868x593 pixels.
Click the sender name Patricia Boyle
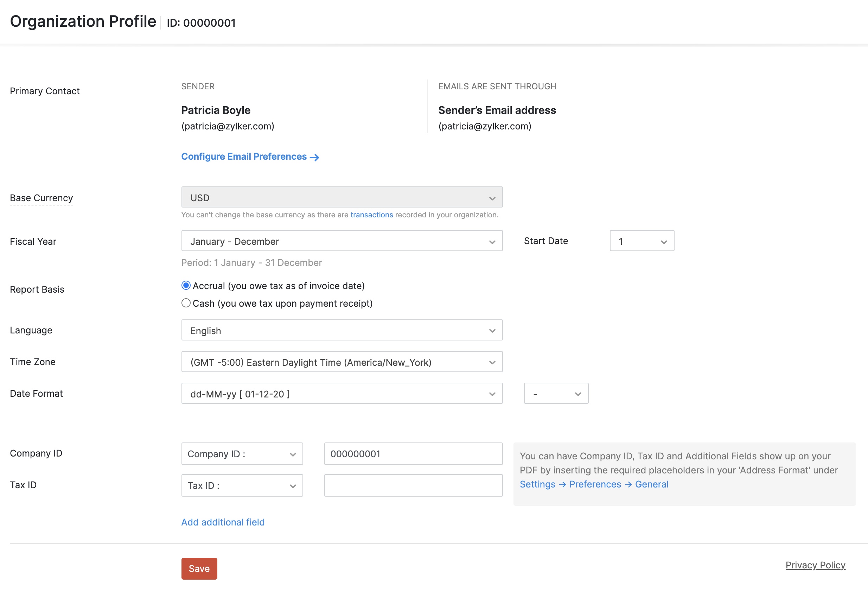[216, 110]
